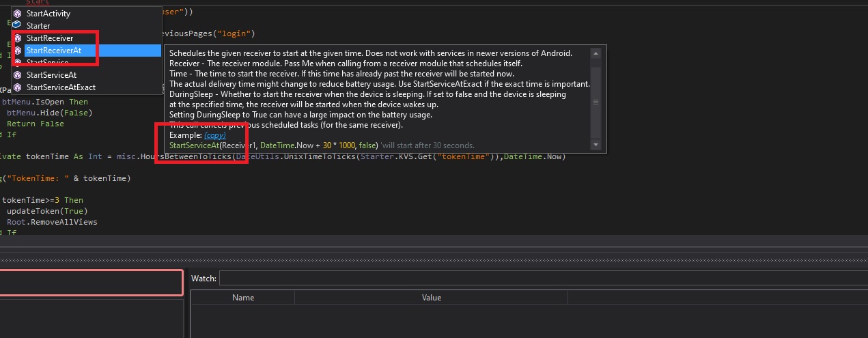Choose StartServiceAt from autocomplete list
The image size is (868, 338).
click(x=51, y=75)
